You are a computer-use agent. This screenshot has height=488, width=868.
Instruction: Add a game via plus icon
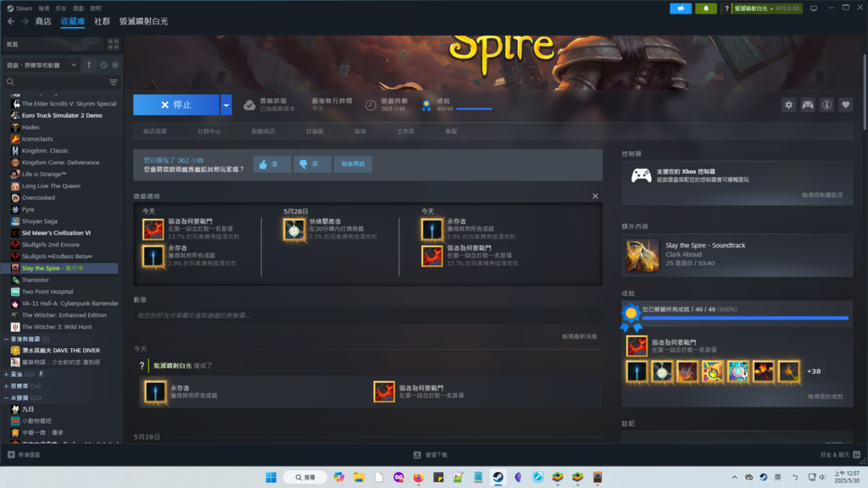pyautogui.click(x=11, y=455)
